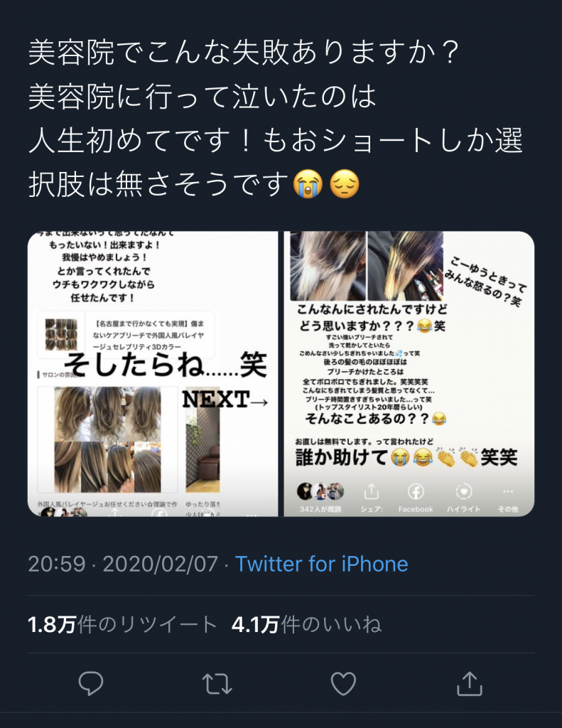Tap the NEXT→ text in the left image
Screen dimensions: 562x728
pos(225,400)
